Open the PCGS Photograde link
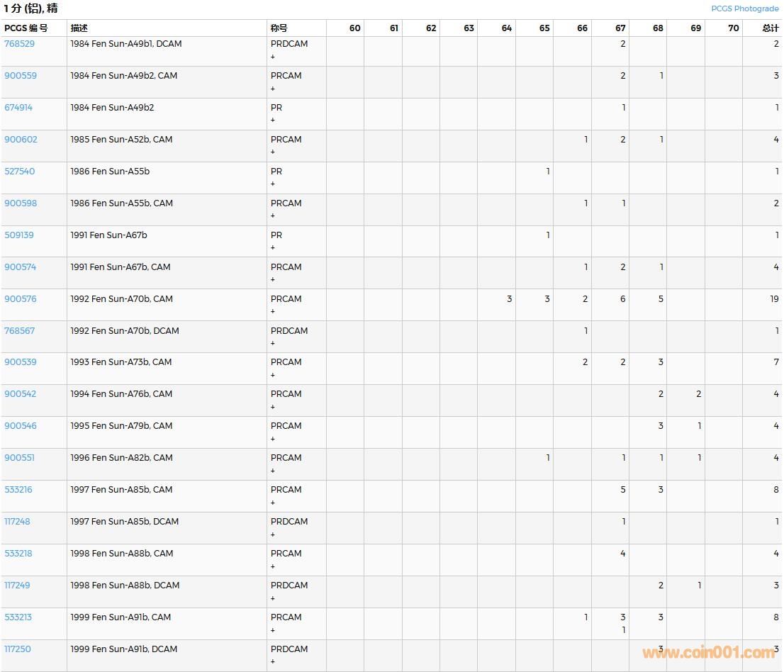The width and height of the screenshot is (784, 672). [744, 9]
